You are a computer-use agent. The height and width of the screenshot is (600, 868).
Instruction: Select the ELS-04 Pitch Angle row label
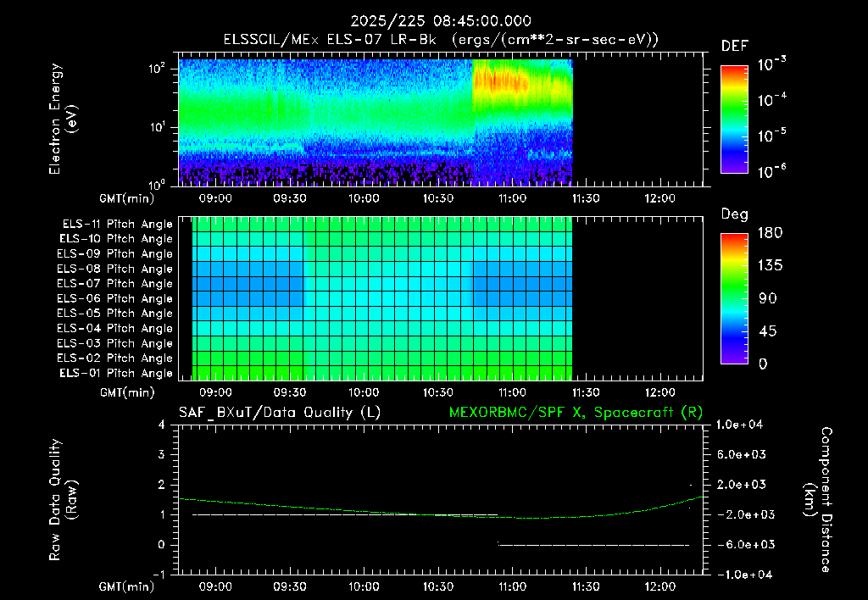(x=114, y=328)
